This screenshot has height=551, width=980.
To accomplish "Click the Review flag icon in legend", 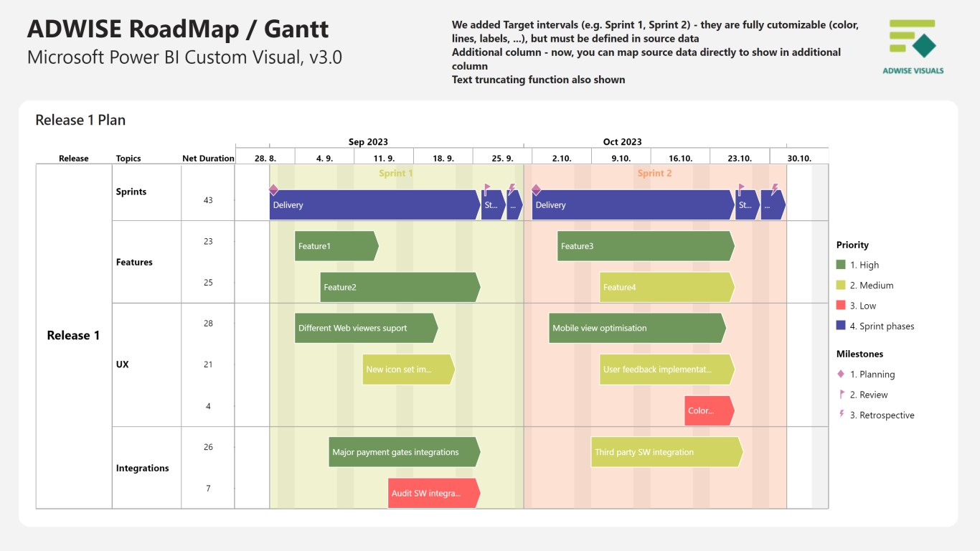I will pyautogui.click(x=841, y=395).
